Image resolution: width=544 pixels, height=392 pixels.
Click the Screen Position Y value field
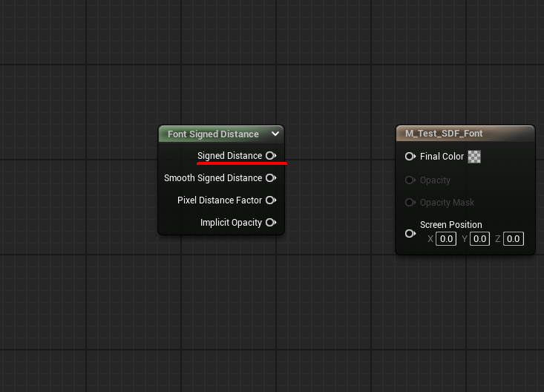tap(479, 239)
